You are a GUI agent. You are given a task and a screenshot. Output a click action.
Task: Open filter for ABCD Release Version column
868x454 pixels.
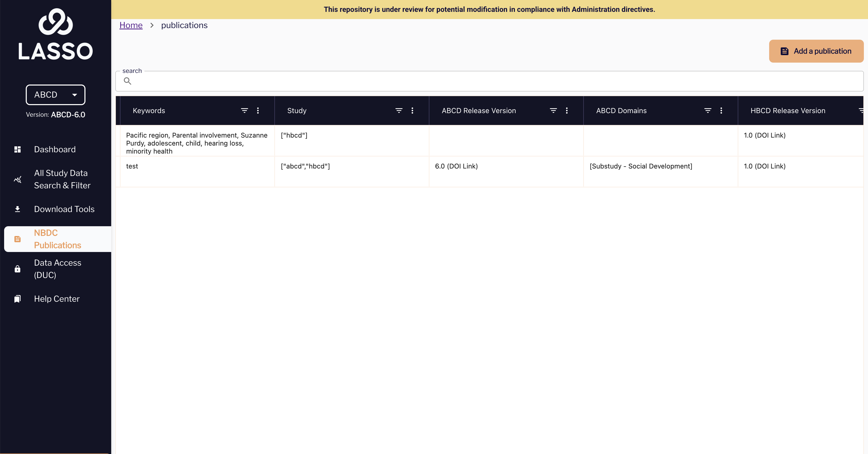[x=553, y=111]
